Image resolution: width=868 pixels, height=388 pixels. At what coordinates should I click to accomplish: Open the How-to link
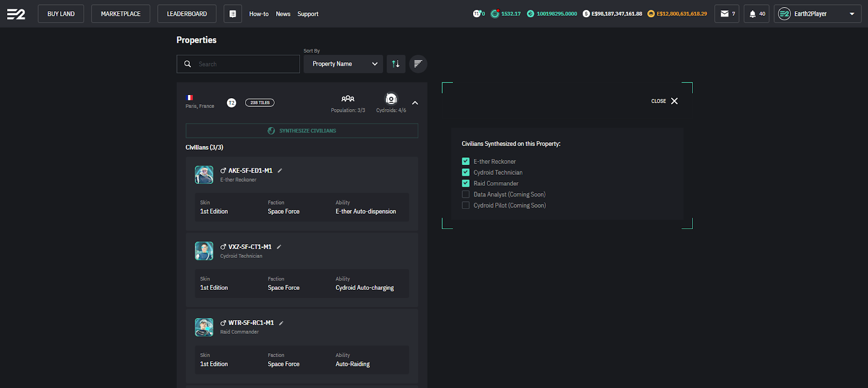point(259,14)
